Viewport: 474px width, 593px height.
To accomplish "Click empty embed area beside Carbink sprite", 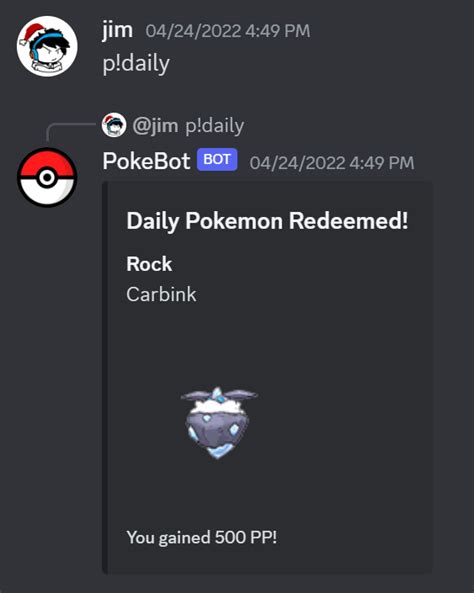I will pyautogui.click(x=340, y=420).
